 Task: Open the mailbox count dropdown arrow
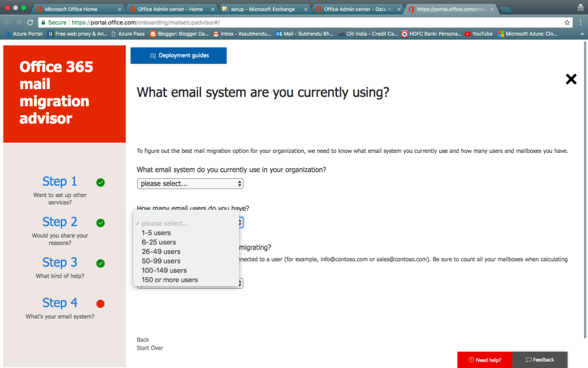(241, 283)
